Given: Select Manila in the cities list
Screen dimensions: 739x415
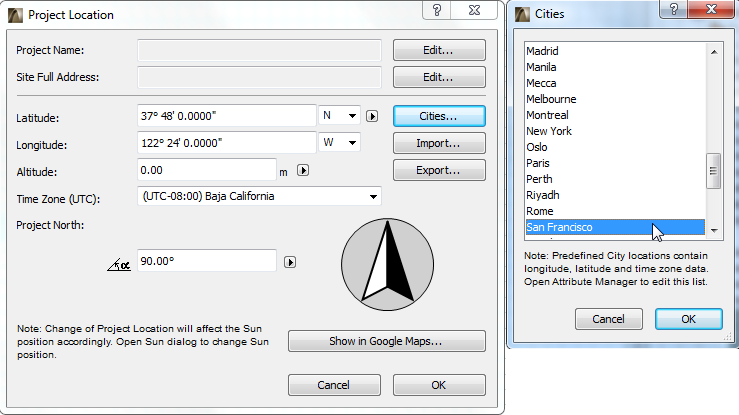Looking at the screenshot, I should [615, 67].
